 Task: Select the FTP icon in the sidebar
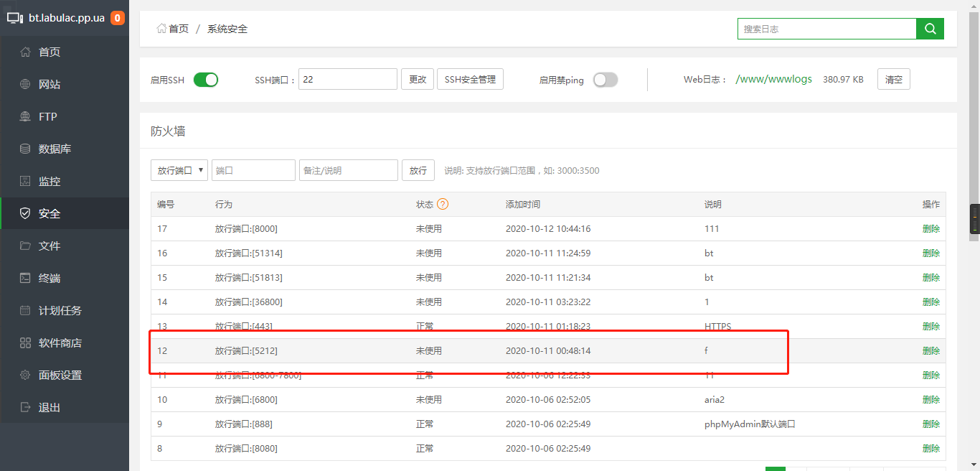click(x=25, y=117)
